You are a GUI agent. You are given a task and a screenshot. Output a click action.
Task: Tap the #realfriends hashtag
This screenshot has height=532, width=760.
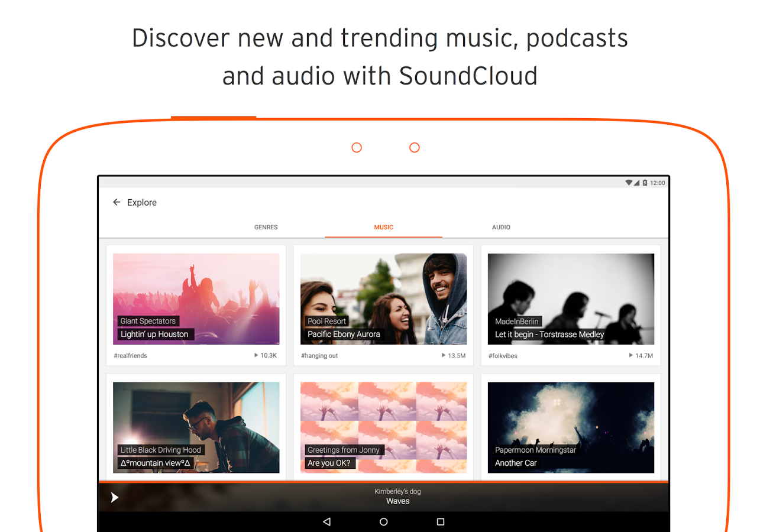130,356
